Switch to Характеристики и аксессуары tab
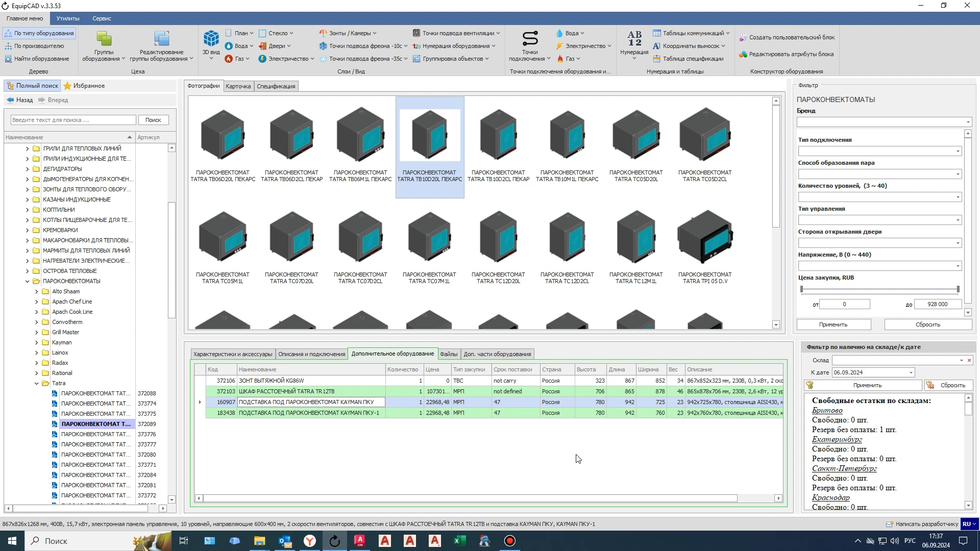 (233, 354)
